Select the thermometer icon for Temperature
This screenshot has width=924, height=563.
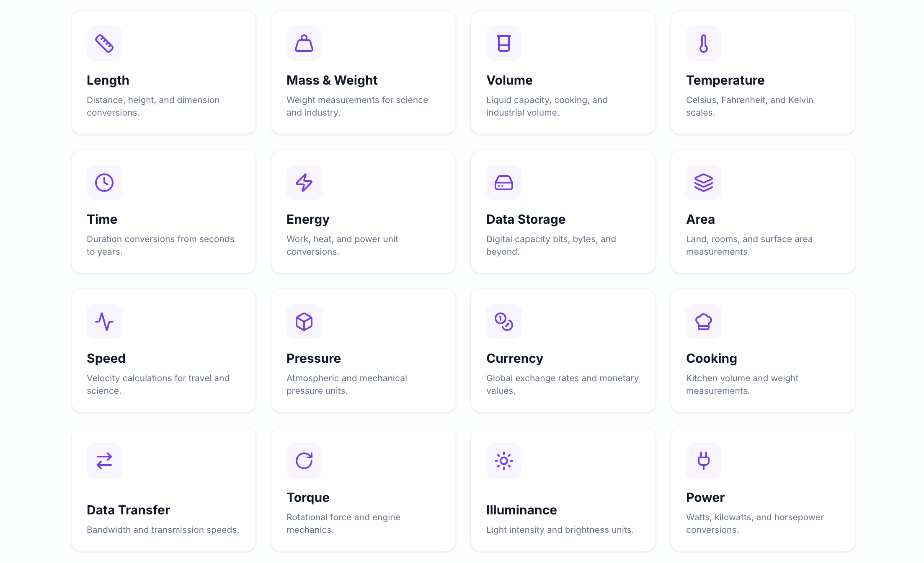pyautogui.click(x=703, y=43)
